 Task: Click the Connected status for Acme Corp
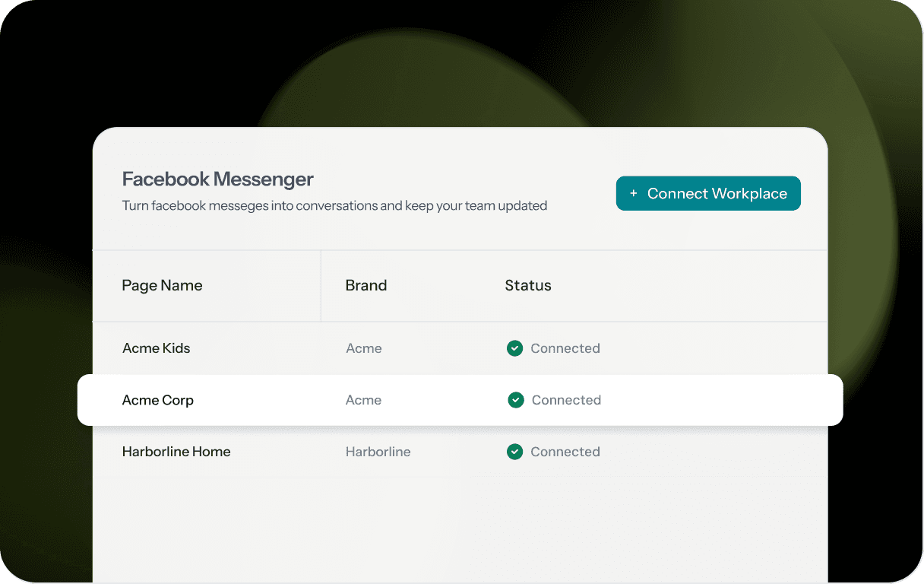coord(567,400)
